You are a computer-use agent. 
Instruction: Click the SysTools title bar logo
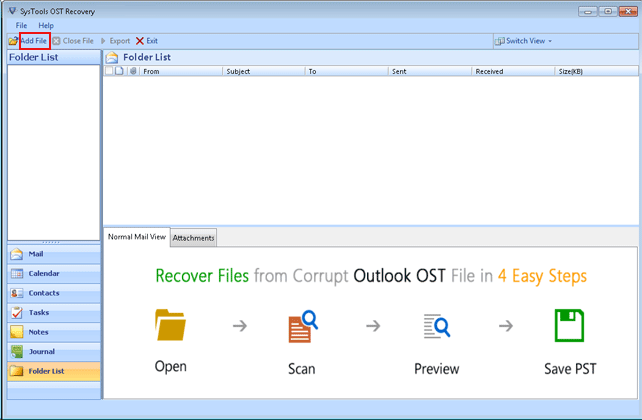coord(13,11)
